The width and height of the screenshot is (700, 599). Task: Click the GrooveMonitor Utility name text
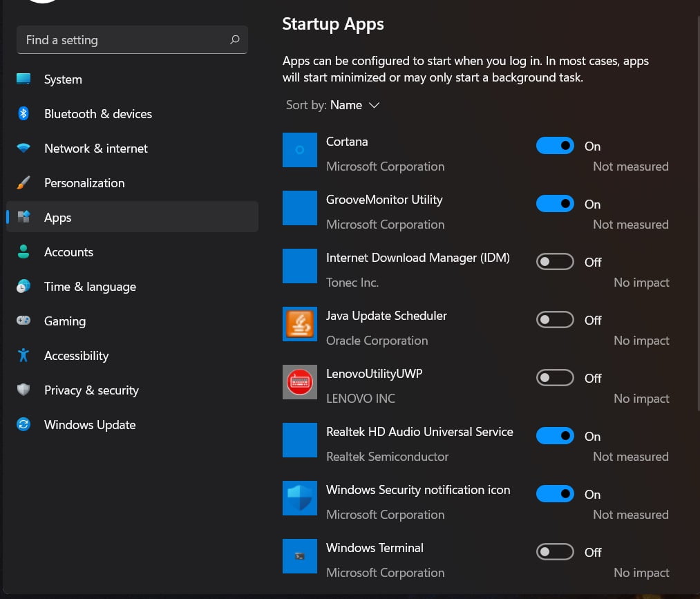384,200
